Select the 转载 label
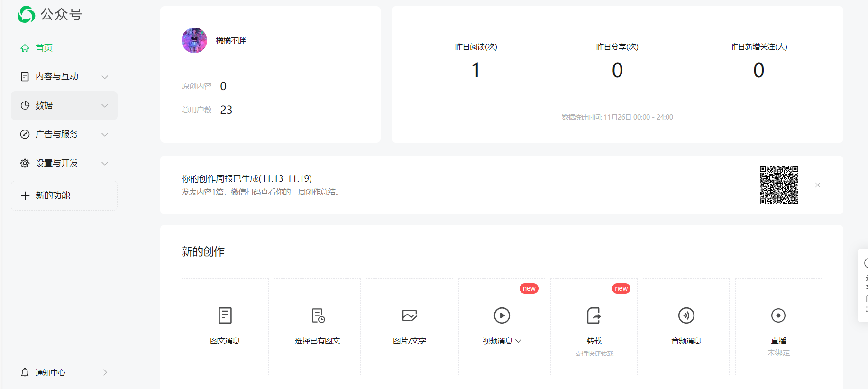The image size is (868, 389). tap(594, 341)
